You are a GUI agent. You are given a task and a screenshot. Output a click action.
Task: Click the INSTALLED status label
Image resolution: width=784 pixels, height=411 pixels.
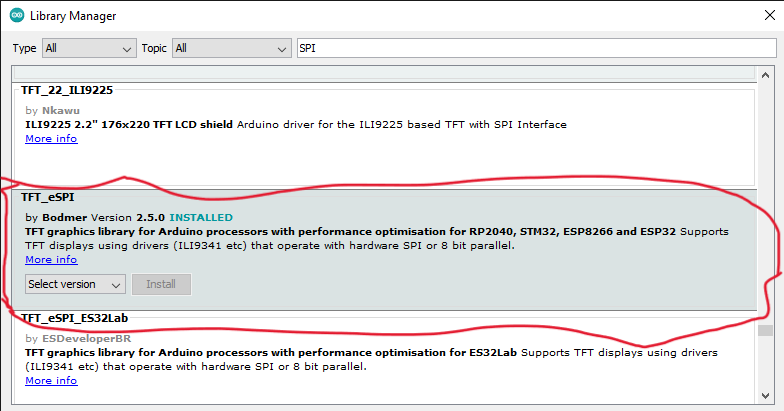[201, 218]
